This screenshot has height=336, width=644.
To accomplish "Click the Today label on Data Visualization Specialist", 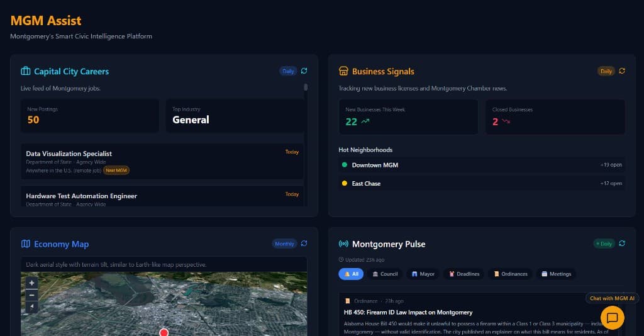I will (x=292, y=152).
